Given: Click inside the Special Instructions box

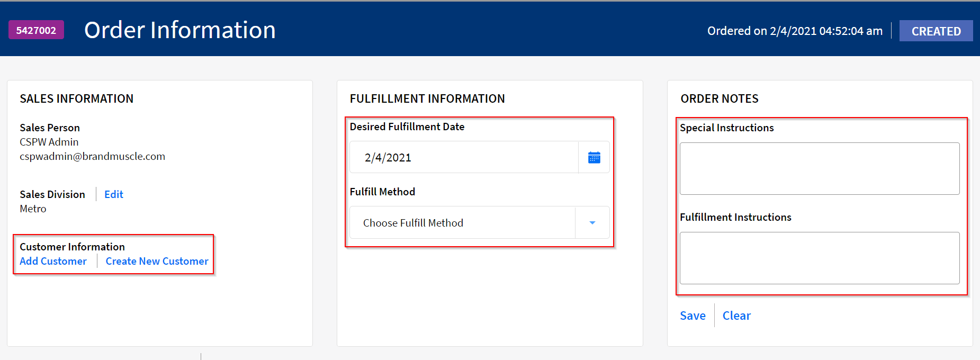Looking at the screenshot, I should tap(819, 168).
